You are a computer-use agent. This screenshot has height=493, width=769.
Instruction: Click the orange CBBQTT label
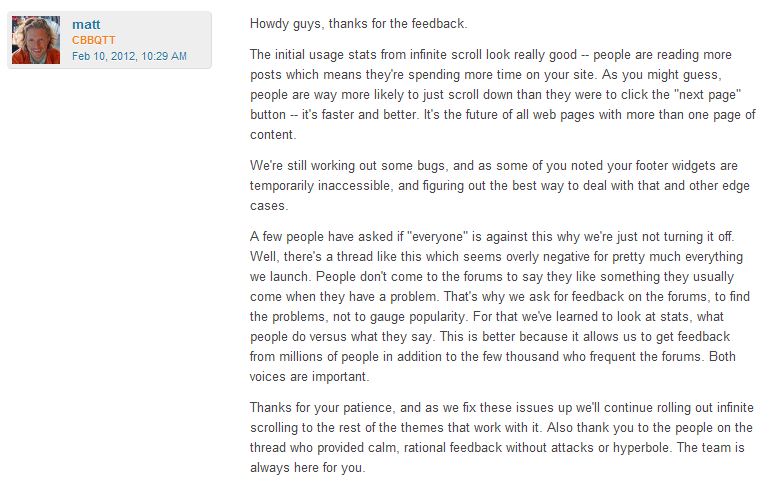pyautogui.click(x=94, y=40)
